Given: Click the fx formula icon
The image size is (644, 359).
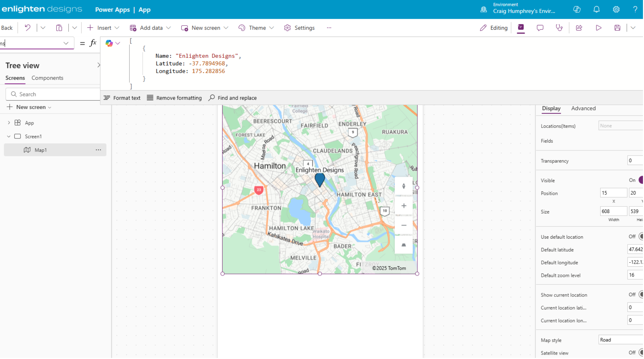Looking at the screenshot, I should [x=93, y=43].
